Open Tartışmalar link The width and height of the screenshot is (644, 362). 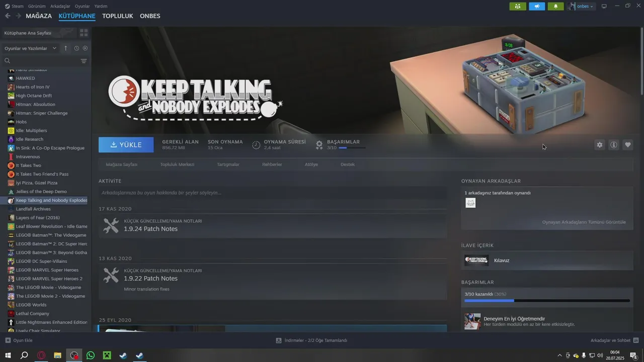click(x=228, y=164)
